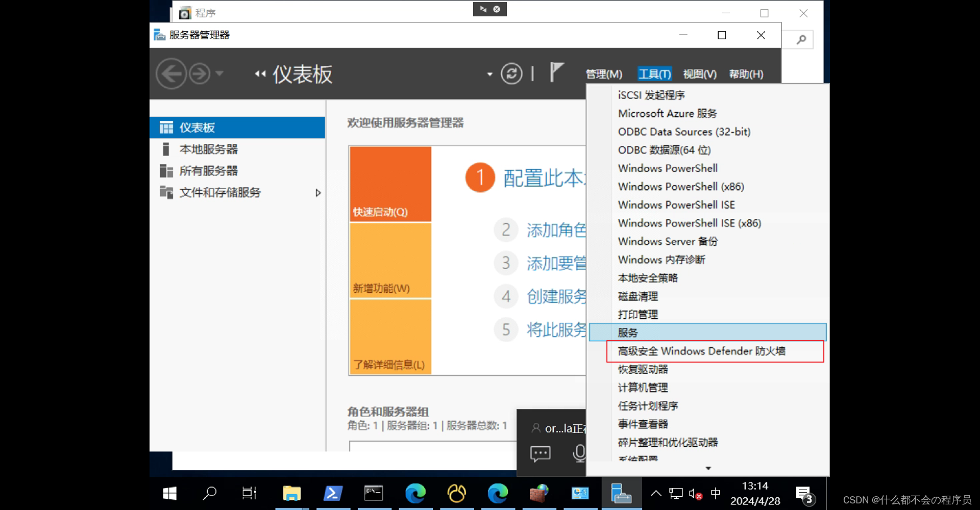Viewport: 980px width, 510px height.
Task: Choose 事件查看器
Action: click(x=707, y=424)
